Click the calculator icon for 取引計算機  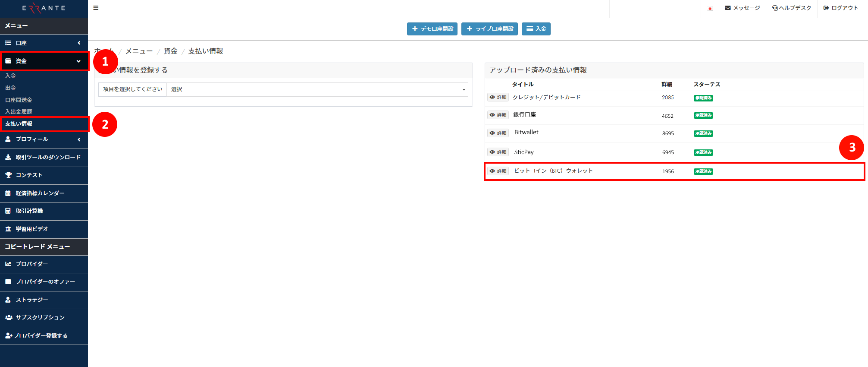[x=8, y=211]
